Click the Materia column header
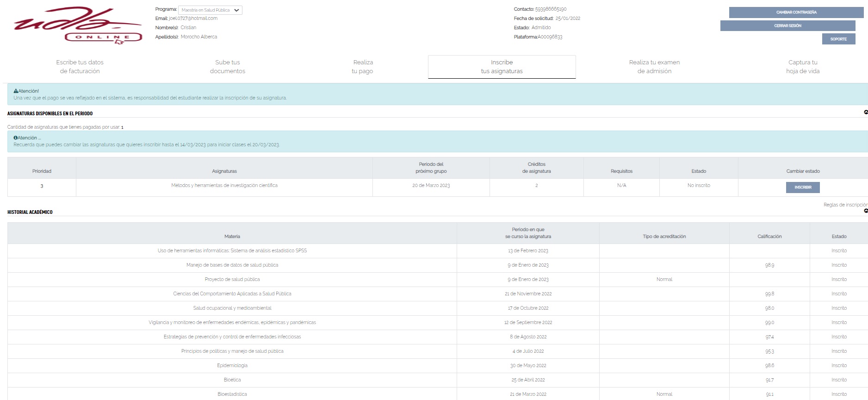 coord(232,237)
